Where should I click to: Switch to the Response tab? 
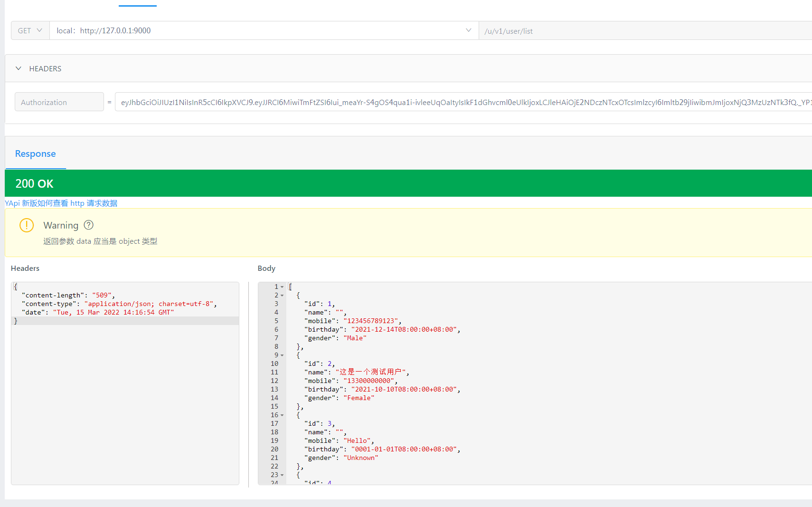pyautogui.click(x=36, y=153)
